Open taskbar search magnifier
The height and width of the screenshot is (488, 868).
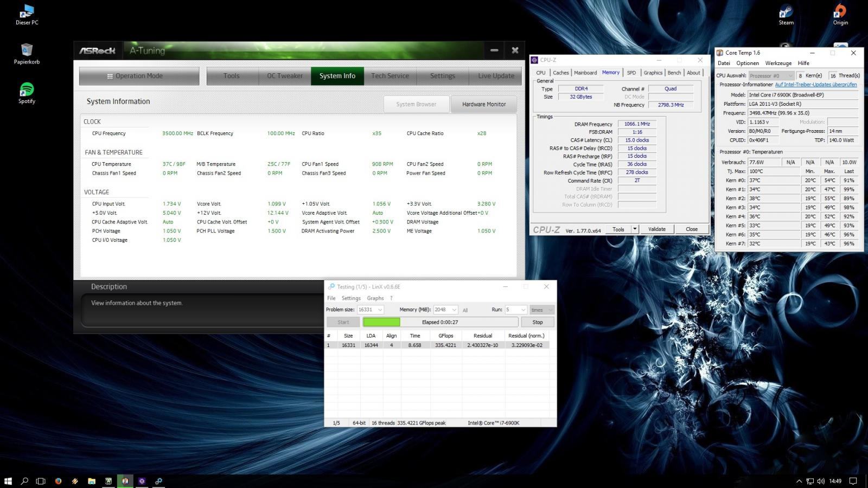click(24, 480)
